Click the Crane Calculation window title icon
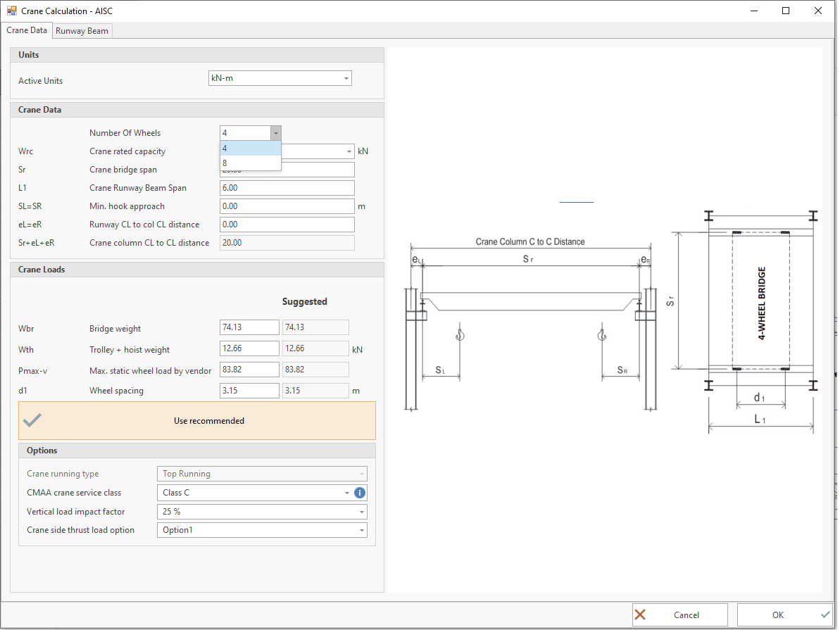The height and width of the screenshot is (630, 840). (11, 11)
